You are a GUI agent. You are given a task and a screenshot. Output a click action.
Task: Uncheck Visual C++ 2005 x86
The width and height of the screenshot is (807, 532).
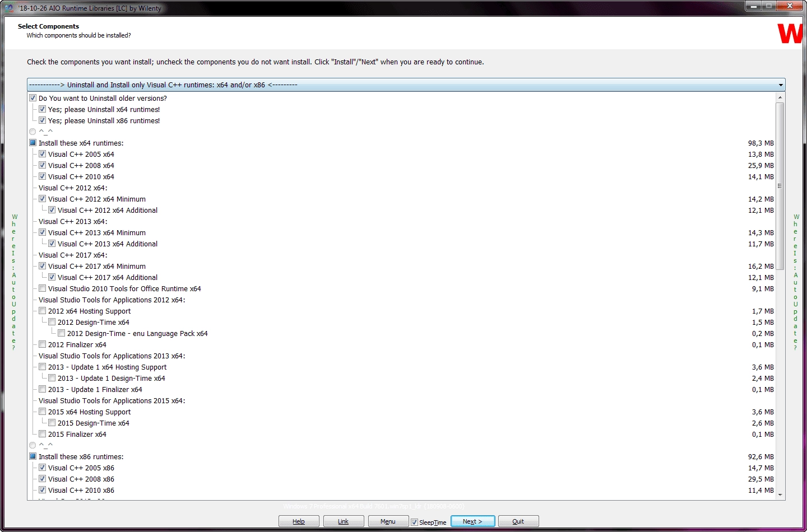[42, 468]
